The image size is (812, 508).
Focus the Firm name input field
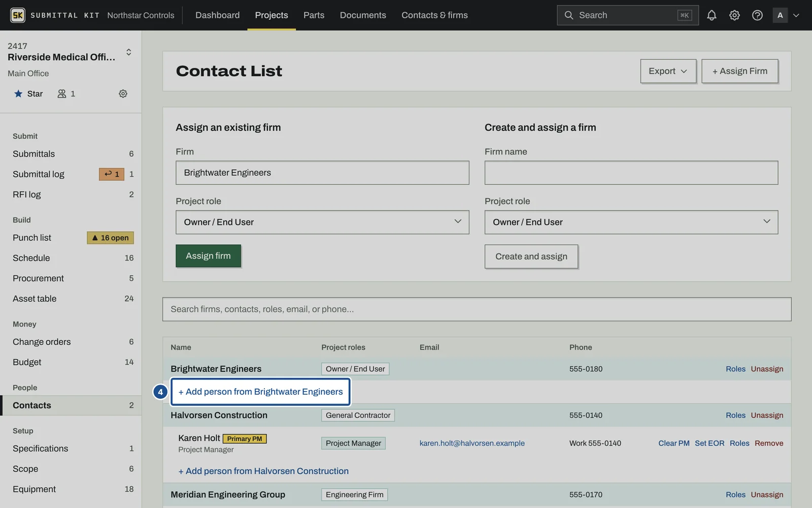(x=631, y=173)
